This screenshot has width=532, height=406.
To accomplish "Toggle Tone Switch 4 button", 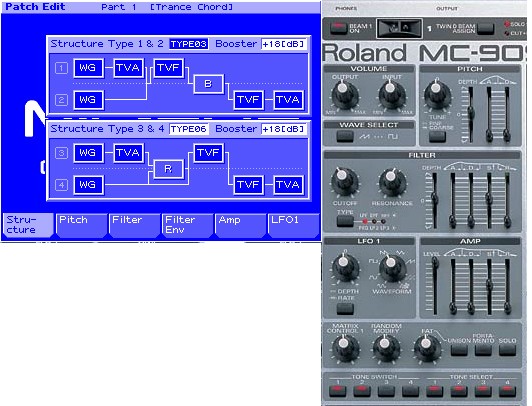I will click(411, 391).
